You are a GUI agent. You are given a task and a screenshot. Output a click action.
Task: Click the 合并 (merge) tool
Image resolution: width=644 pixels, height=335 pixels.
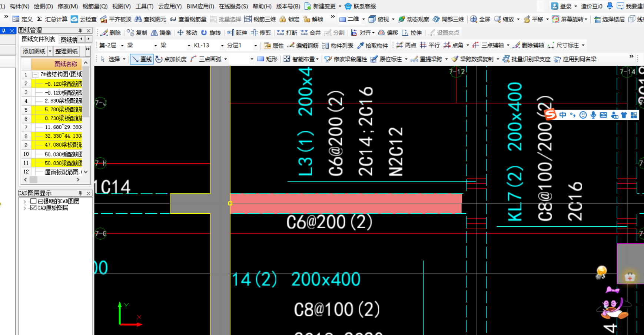(311, 33)
